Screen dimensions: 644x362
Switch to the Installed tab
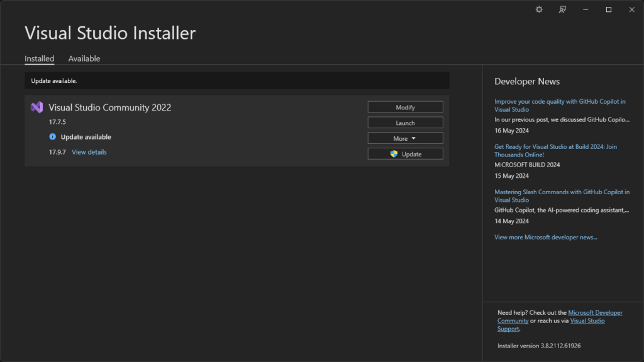click(40, 58)
